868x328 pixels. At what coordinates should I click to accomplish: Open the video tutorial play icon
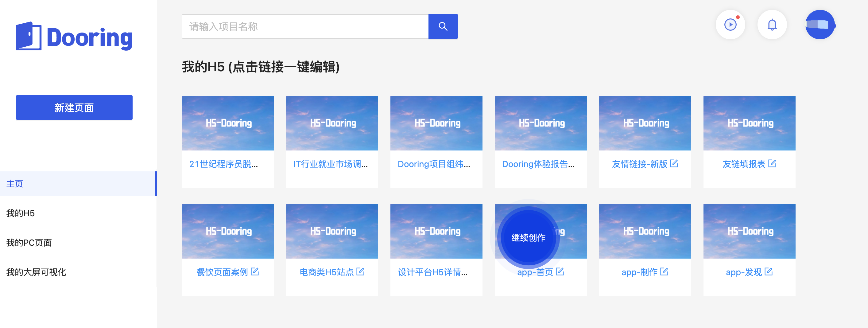(730, 25)
